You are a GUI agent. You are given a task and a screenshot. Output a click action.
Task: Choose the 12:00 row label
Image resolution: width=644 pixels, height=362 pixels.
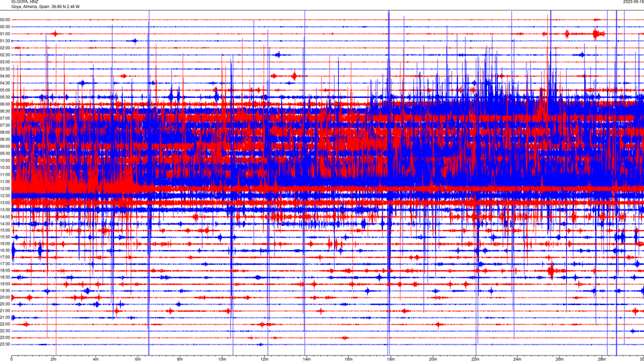pyautogui.click(x=5, y=188)
